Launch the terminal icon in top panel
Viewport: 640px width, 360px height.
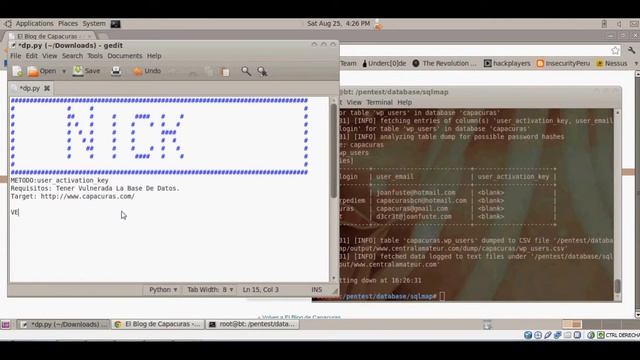pos(116,24)
